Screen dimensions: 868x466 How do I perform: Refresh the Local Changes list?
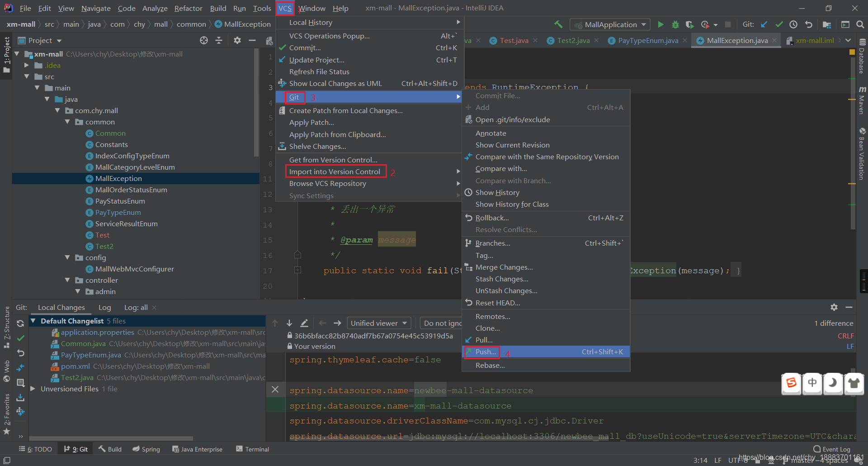pos(20,323)
